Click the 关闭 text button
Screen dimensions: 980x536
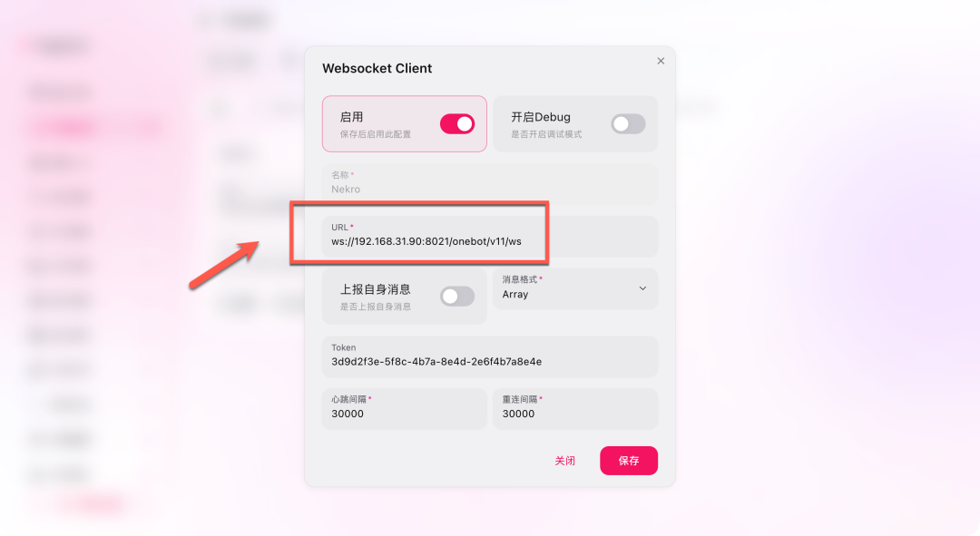[x=565, y=461]
